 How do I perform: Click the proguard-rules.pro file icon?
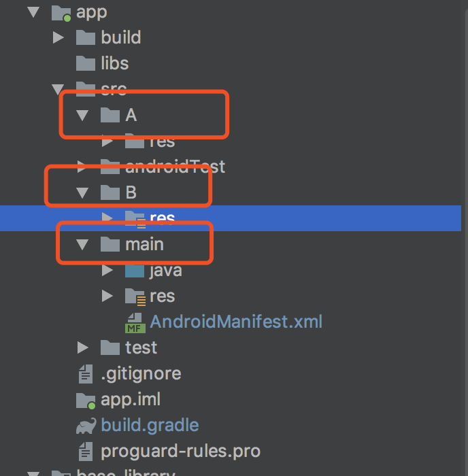86,451
